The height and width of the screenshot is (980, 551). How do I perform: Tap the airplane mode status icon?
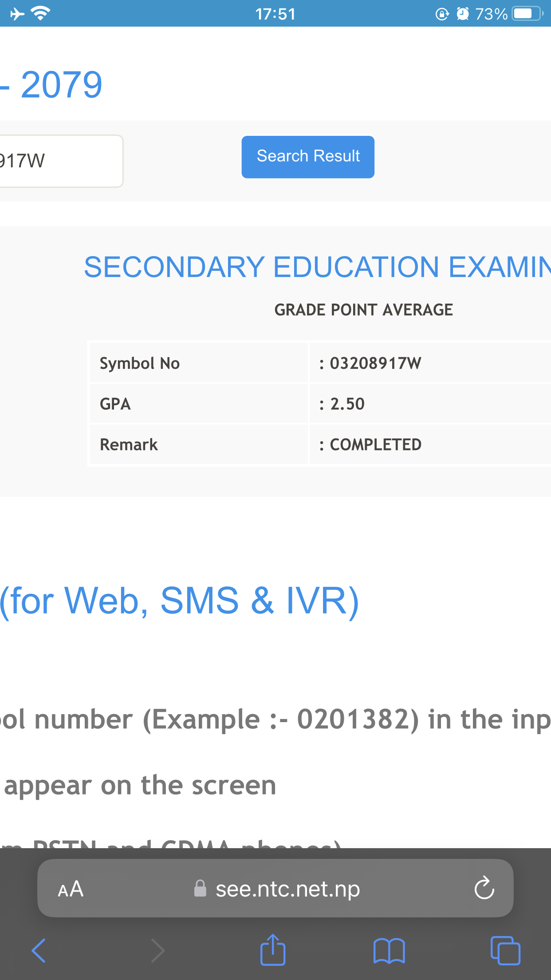[17, 14]
